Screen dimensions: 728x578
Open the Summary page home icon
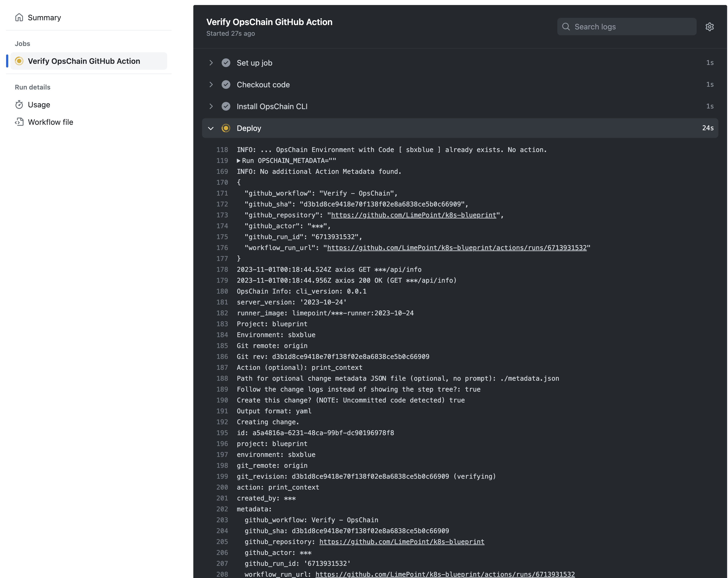(19, 17)
